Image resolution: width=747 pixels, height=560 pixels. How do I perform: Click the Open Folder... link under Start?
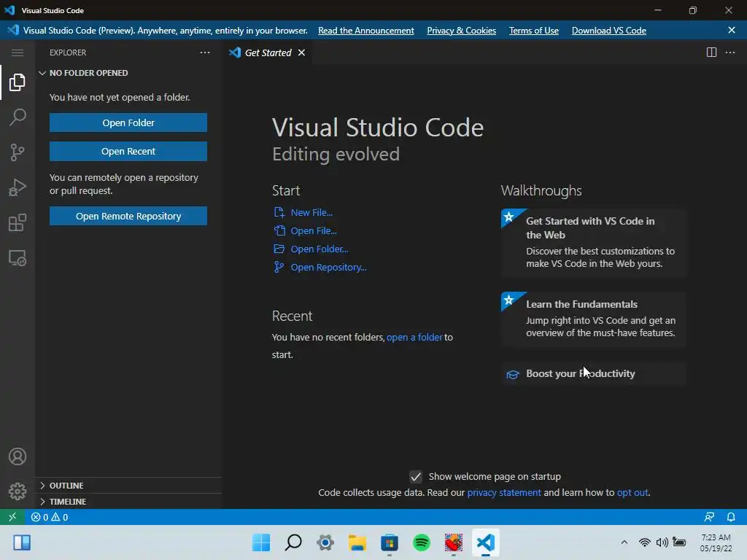point(320,249)
